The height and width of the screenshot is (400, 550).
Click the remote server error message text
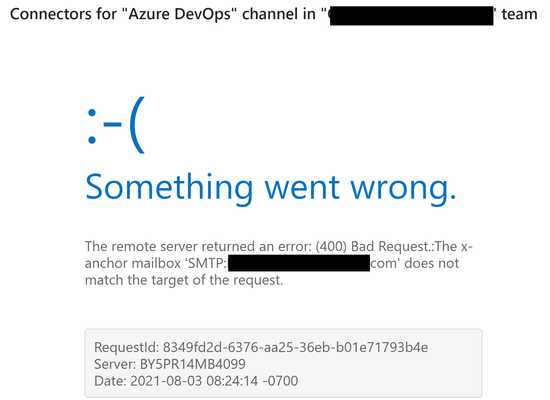[x=279, y=263]
